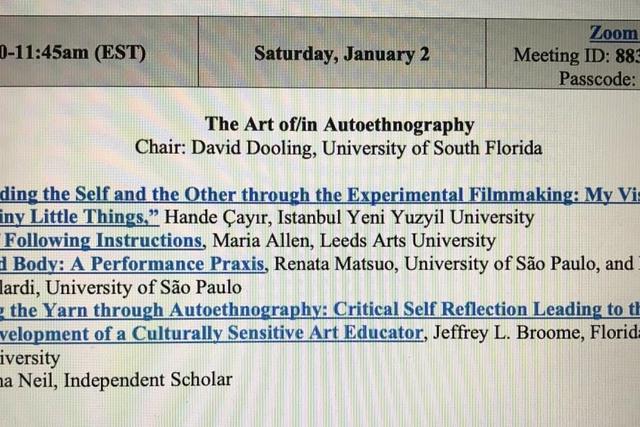Click the 11:45am (EST) time cell

(x=99, y=52)
